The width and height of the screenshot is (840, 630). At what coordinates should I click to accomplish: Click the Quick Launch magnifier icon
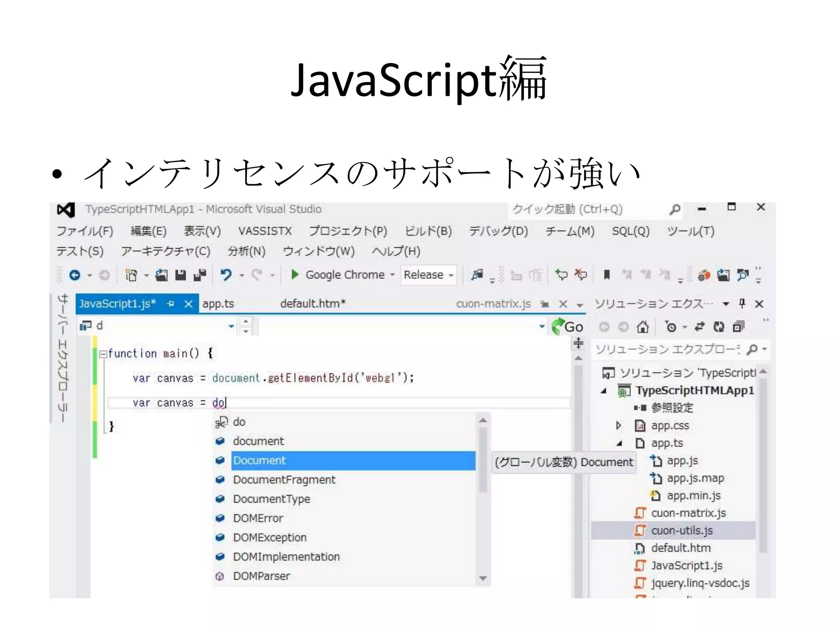point(675,210)
